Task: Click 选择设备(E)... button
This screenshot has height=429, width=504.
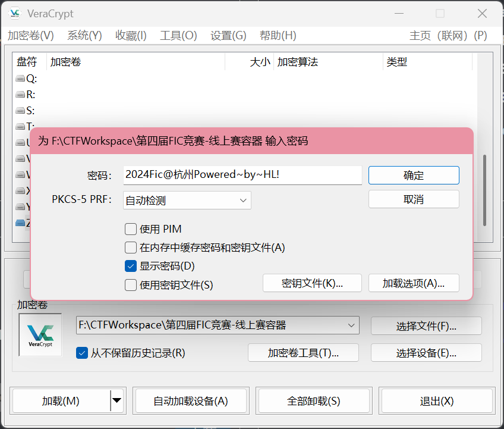Action: pos(426,353)
